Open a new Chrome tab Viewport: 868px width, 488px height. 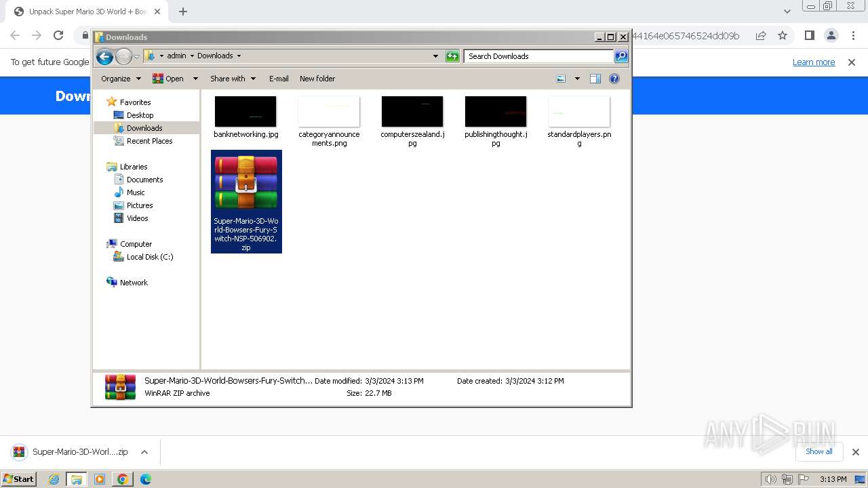(183, 12)
